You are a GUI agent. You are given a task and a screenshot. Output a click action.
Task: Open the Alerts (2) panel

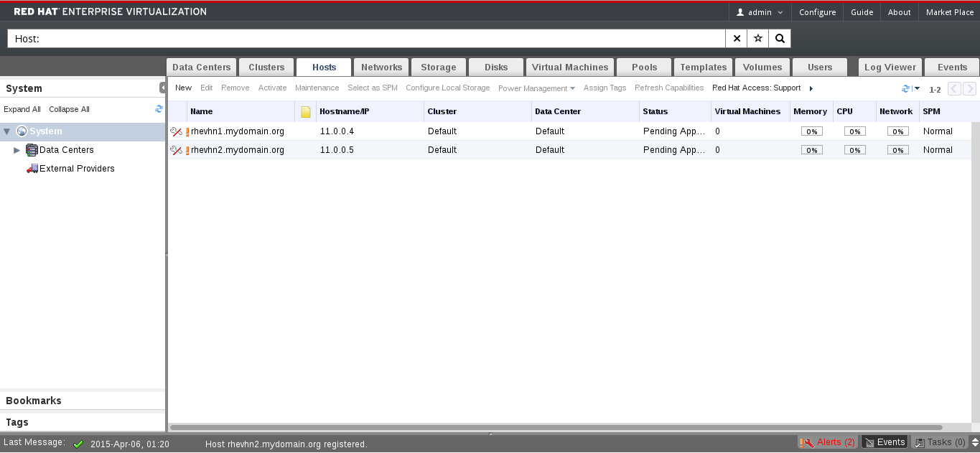coord(828,442)
